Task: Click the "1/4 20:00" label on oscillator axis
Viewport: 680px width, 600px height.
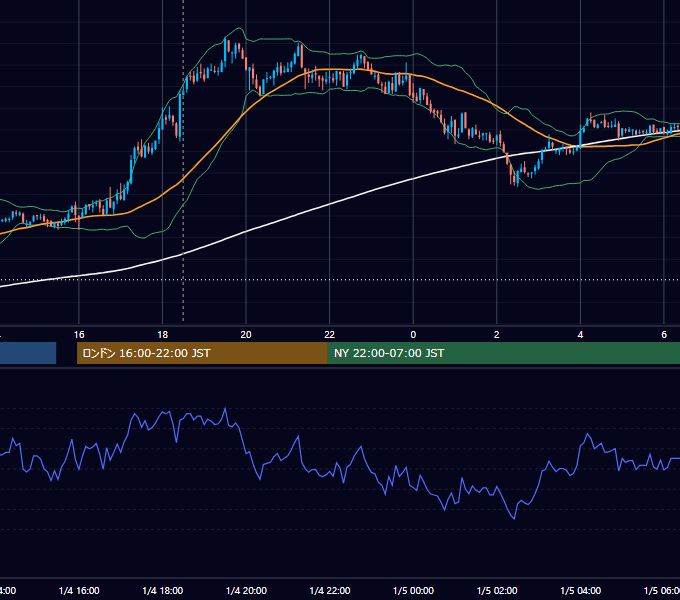Action: pos(246,590)
